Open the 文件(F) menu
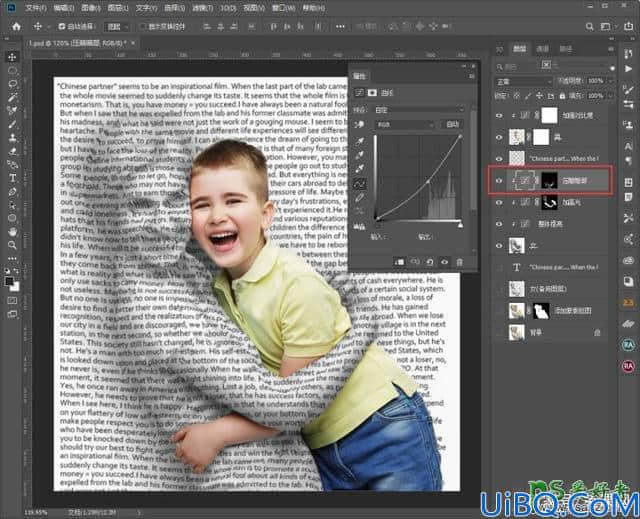The width and height of the screenshot is (640, 519). coord(36,8)
